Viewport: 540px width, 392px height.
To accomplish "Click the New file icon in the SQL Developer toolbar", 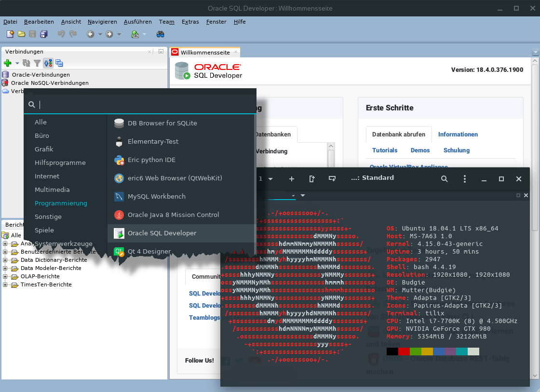I will click(10, 34).
